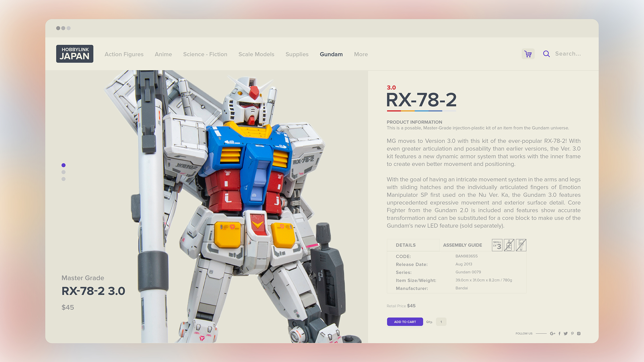
Task: Click the quantity input field
Action: pyautogui.click(x=441, y=322)
